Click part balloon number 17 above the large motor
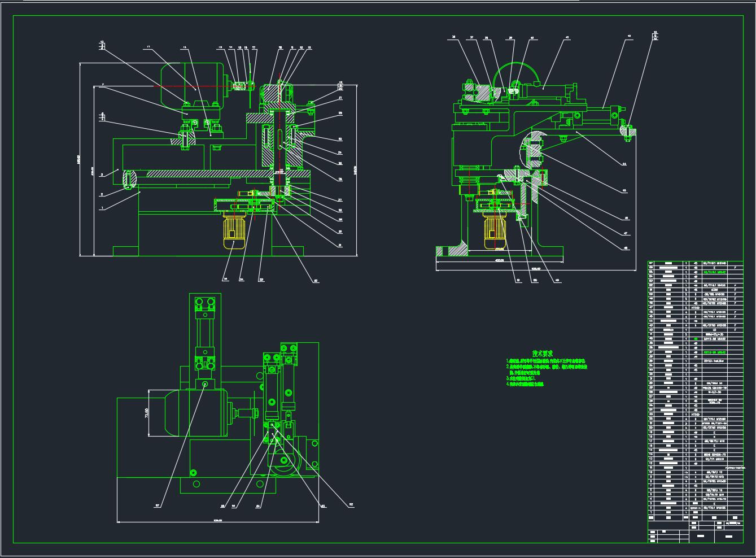Image resolution: width=756 pixels, height=558 pixels. (x=148, y=47)
